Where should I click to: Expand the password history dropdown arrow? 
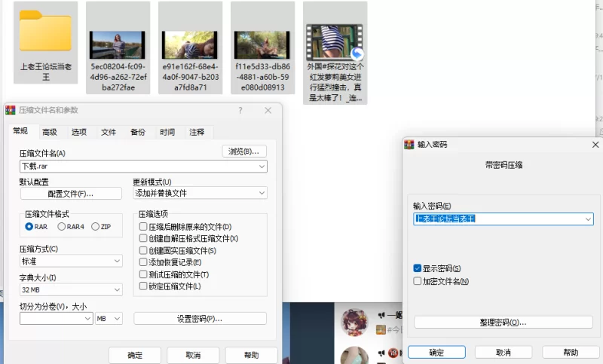(x=588, y=219)
